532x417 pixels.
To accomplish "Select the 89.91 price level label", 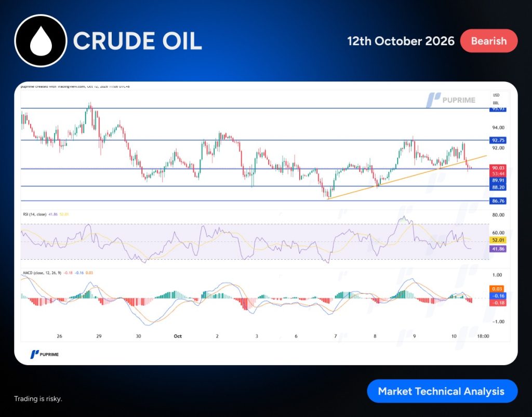I will (498, 180).
